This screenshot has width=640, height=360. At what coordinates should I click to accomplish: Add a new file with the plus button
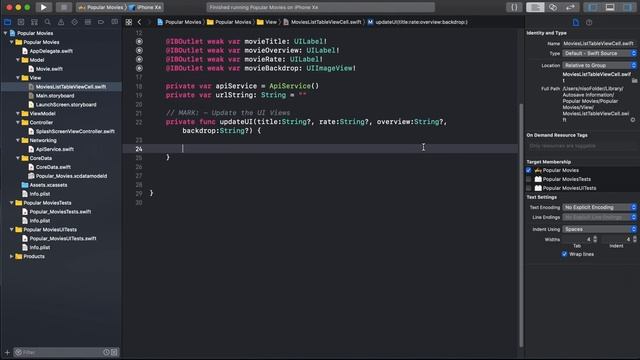coord(7,352)
